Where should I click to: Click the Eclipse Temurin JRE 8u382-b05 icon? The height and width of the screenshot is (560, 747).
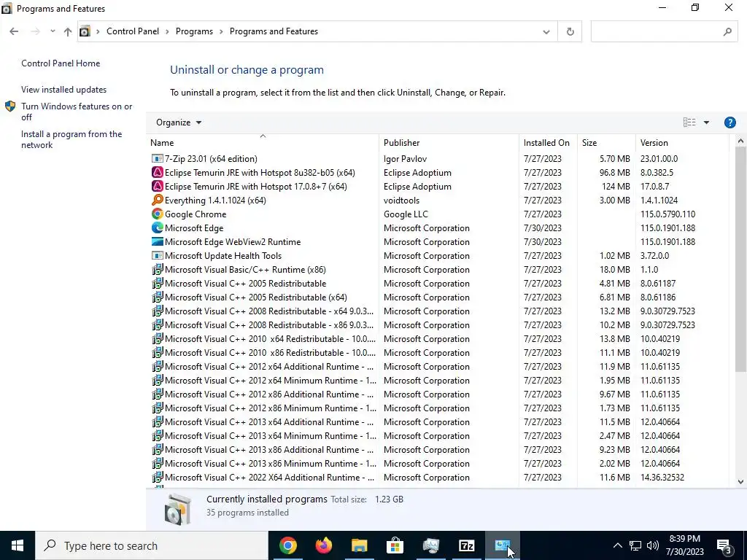coord(157,172)
